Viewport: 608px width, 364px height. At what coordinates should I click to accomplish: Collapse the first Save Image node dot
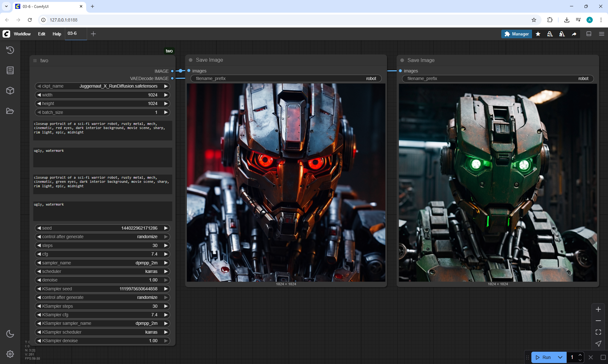(191, 60)
